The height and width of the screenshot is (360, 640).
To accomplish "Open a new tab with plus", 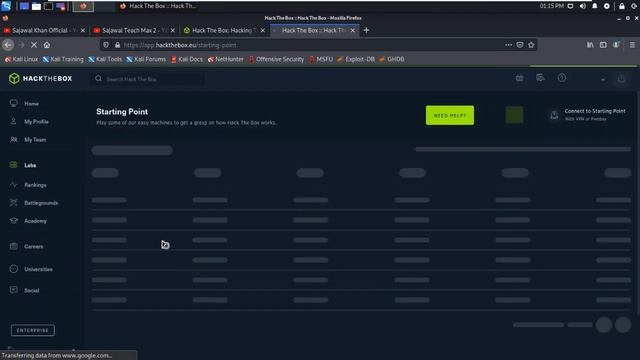I will pyautogui.click(x=366, y=30).
